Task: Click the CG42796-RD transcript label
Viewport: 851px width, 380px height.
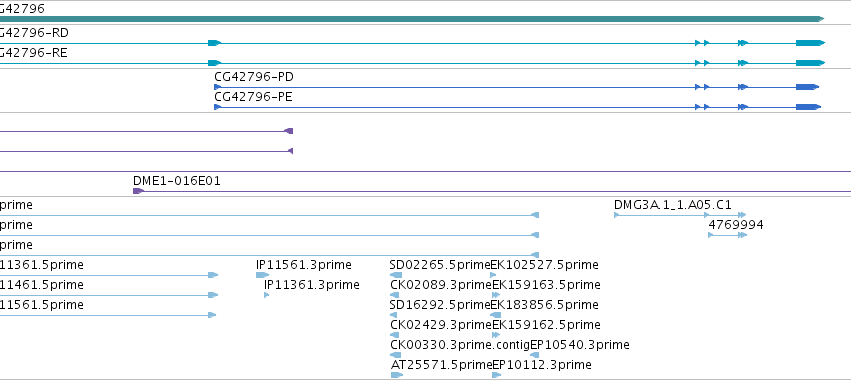Action: click(34, 33)
